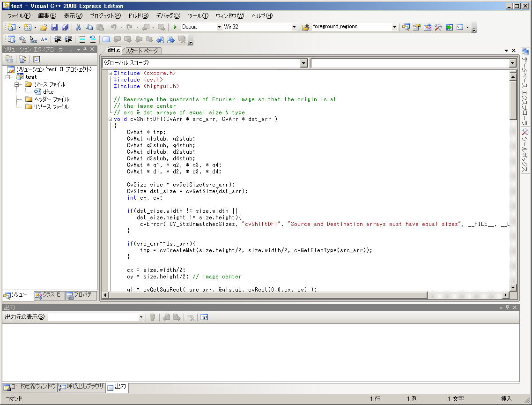Click the Redo arrow icon
Viewport: 532px width, 405px height.
(x=129, y=27)
